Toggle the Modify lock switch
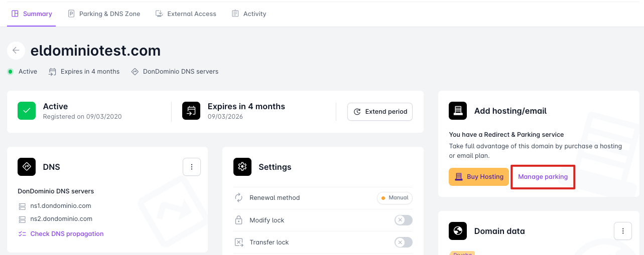This screenshot has height=255, width=644. pos(403,220)
